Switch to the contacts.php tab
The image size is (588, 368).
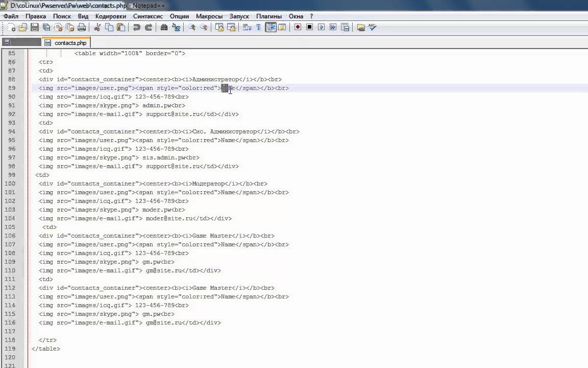[x=66, y=42]
